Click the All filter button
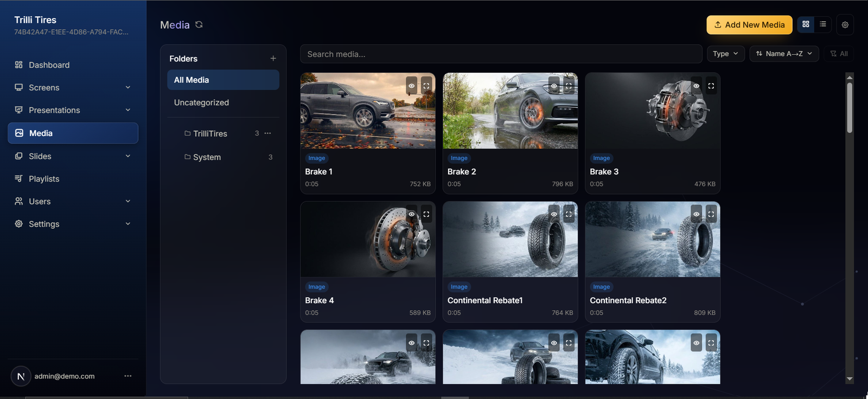The image size is (868, 399). [x=839, y=54]
